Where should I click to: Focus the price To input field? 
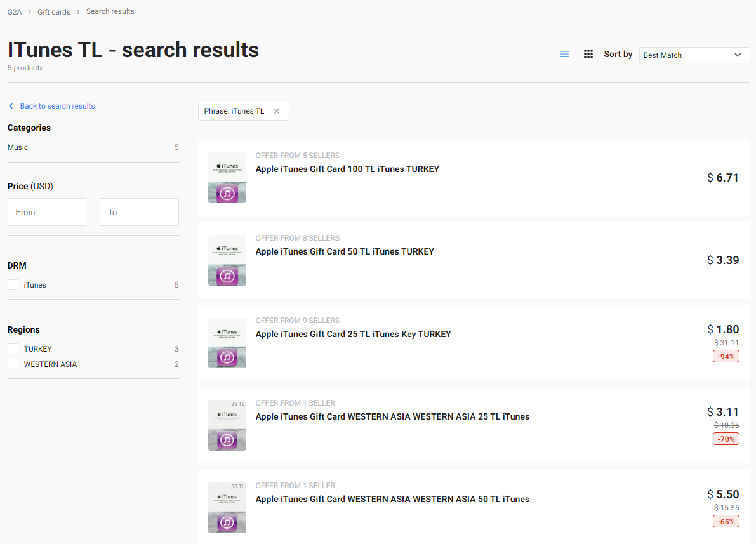click(x=140, y=212)
